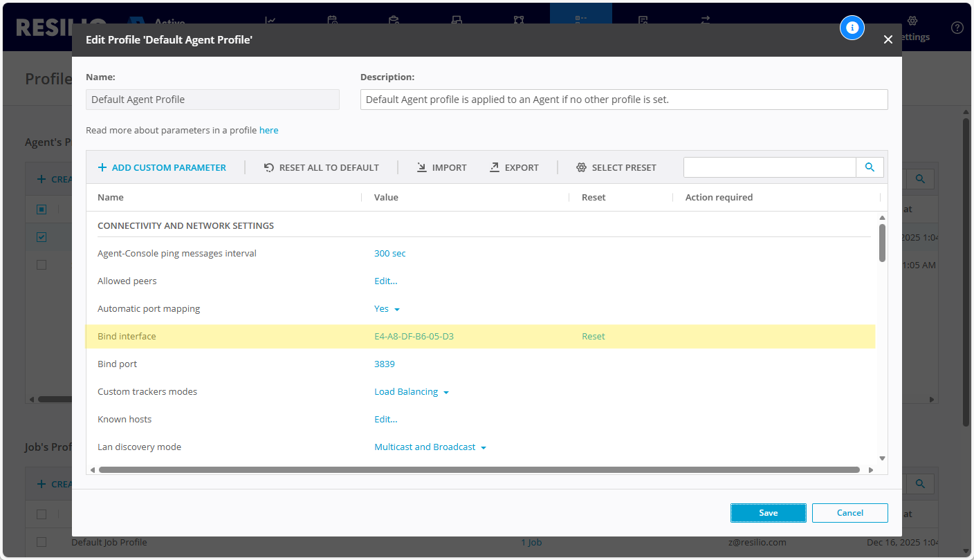Click the horizontal scrollbar of the parameters list
This screenshot has width=974, height=560.
pos(479,469)
